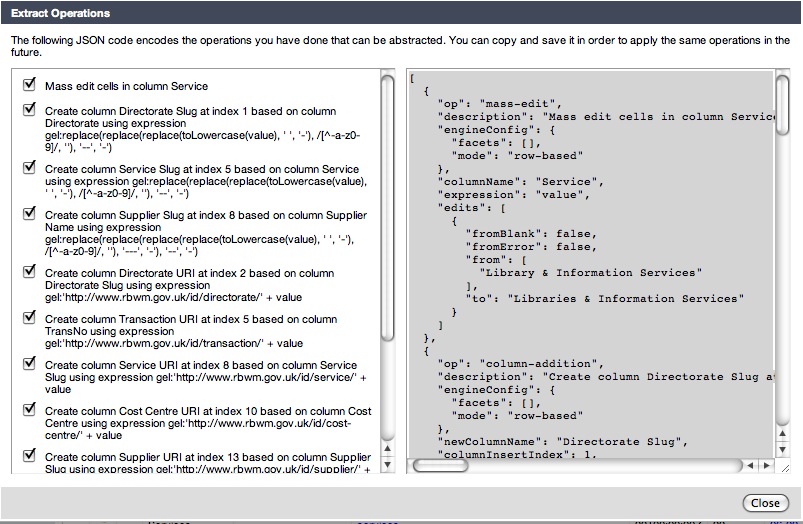
Task: Toggle Create column Supplier Slug checkbox
Action: [29, 213]
